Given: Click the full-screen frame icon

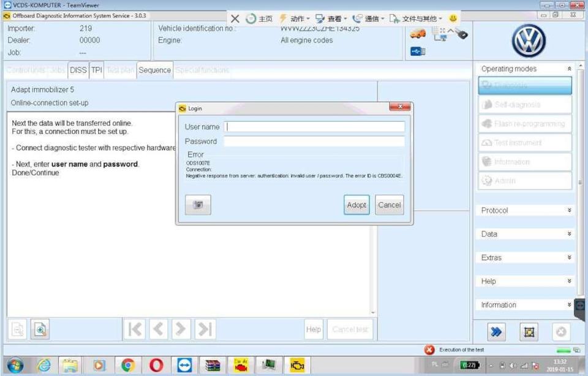Looking at the screenshot, I should 529,332.
